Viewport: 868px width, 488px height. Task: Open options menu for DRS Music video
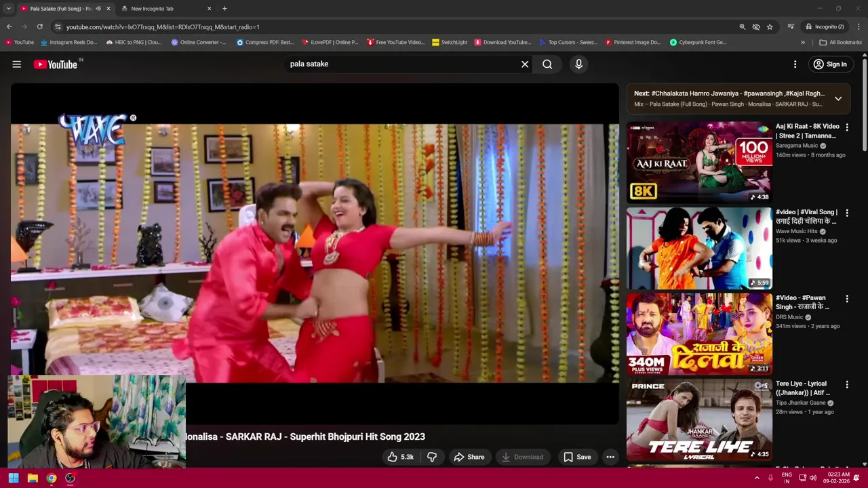click(x=846, y=299)
